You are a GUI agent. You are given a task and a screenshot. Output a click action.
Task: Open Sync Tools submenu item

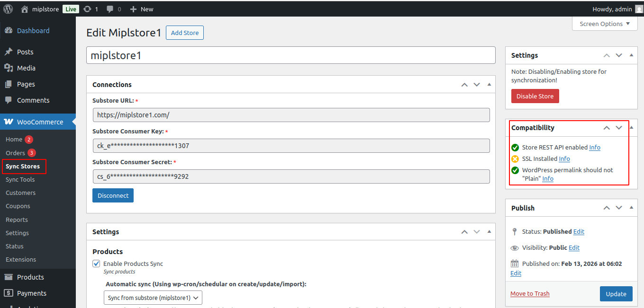tap(20, 180)
